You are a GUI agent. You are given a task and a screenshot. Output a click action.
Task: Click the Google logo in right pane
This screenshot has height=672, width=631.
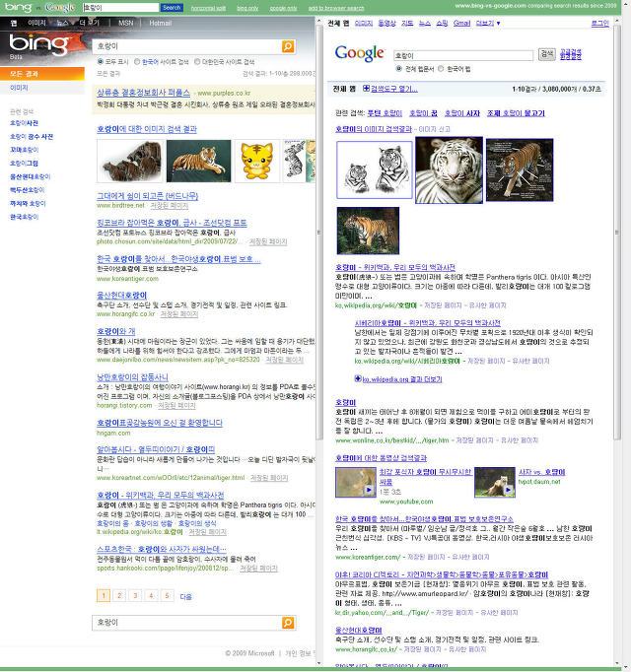click(x=360, y=53)
